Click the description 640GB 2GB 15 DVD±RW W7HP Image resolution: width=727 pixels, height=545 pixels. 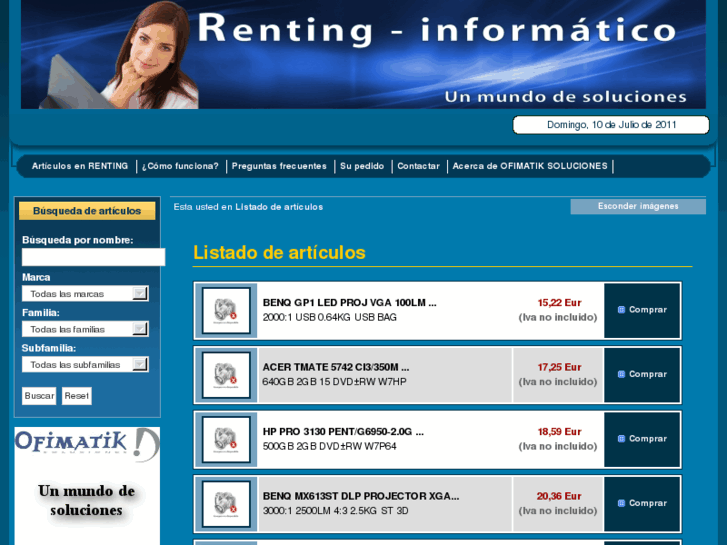pyautogui.click(x=334, y=382)
